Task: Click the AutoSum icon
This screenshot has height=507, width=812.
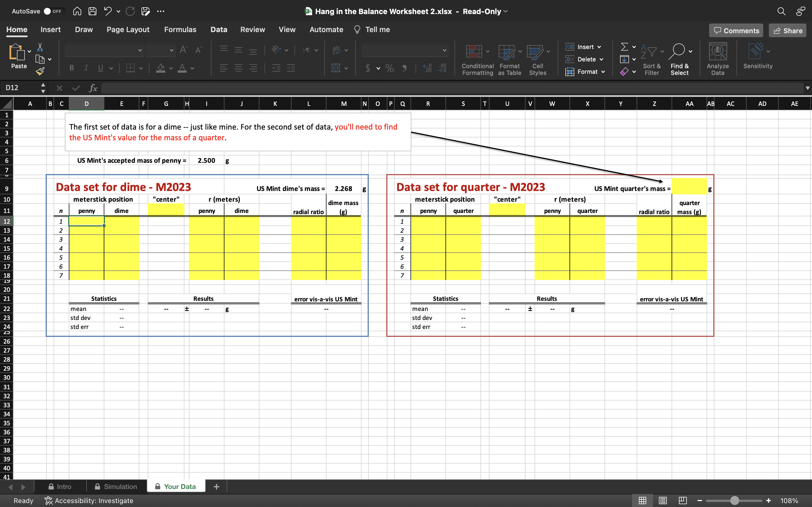Action: (625, 46)
